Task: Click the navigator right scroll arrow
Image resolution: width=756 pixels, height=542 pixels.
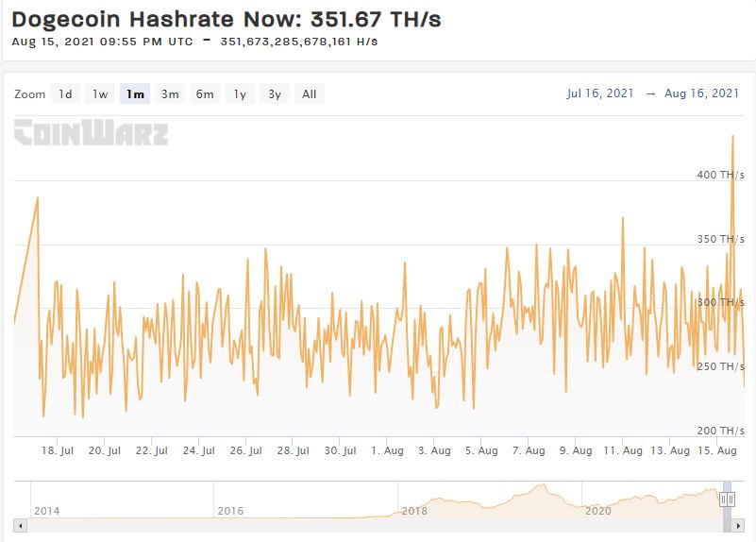Action: click(738, 526)
